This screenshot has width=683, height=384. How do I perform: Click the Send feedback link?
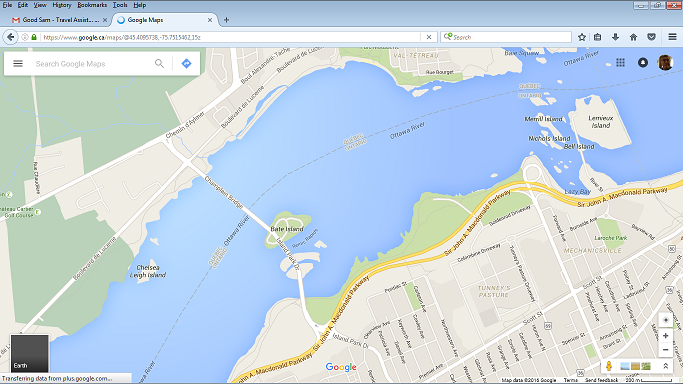click(x=601, y=380)
